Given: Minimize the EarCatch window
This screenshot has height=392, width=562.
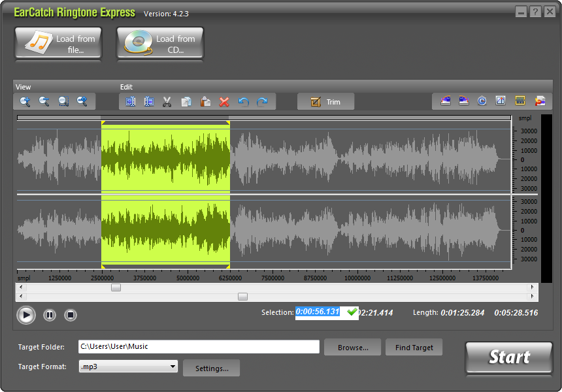Looking at the screenshot, I should click(521, 12).
